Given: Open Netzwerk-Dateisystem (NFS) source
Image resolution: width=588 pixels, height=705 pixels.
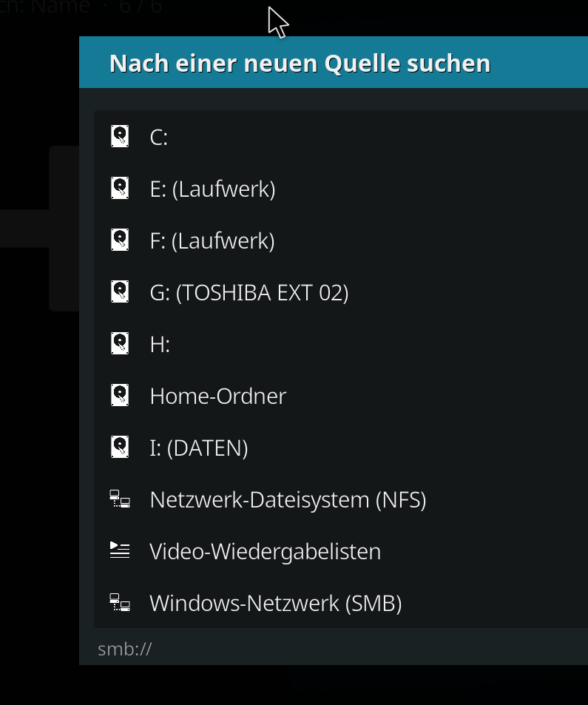Looking at the screenshot, I should click(341, 499).
